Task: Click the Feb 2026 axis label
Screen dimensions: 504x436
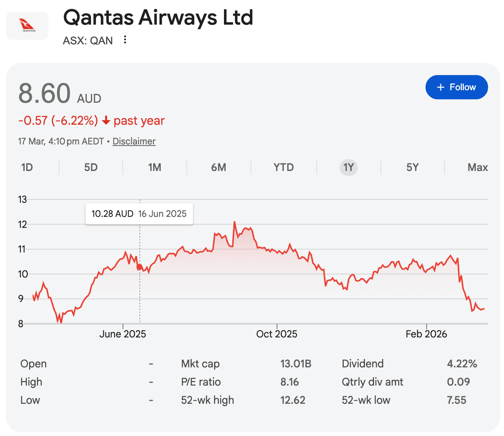Action: click(x=426, y=334)
